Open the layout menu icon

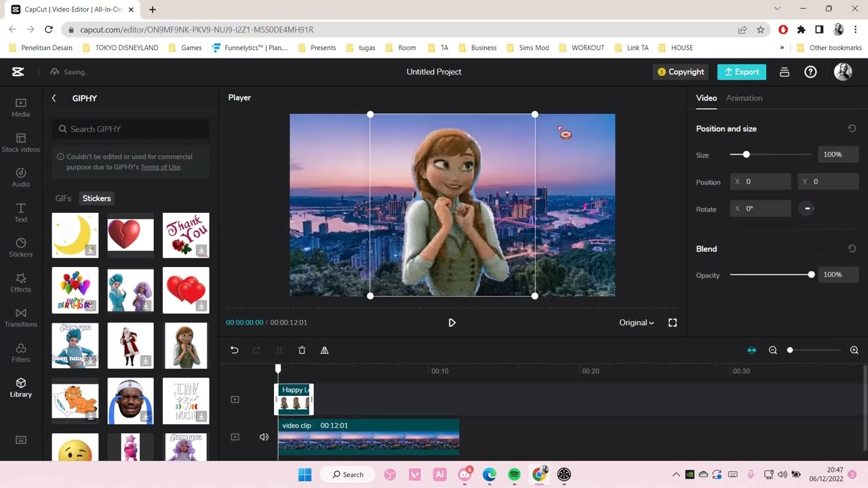[785, 72]
